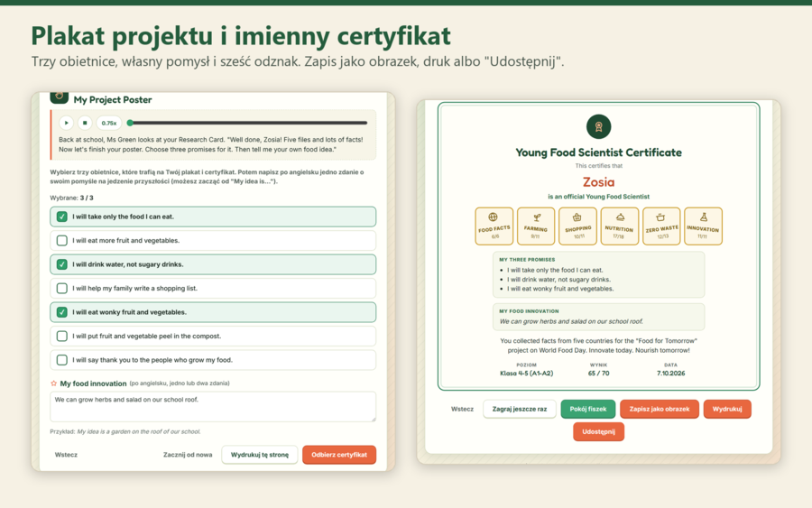
Task: Click the star icon beside My food innovation
Action: tap(53, 383)
